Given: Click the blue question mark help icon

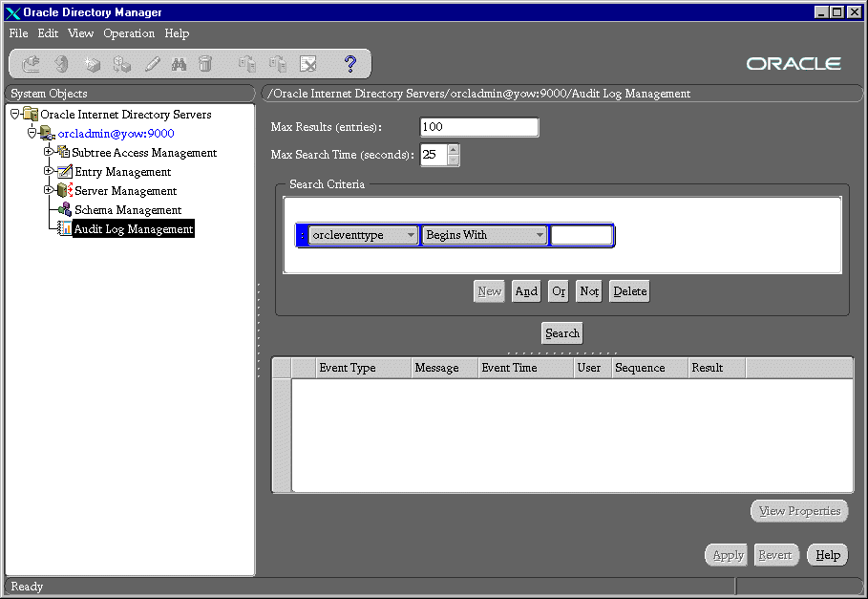Looking at the screenshot, I should point(350,64).
